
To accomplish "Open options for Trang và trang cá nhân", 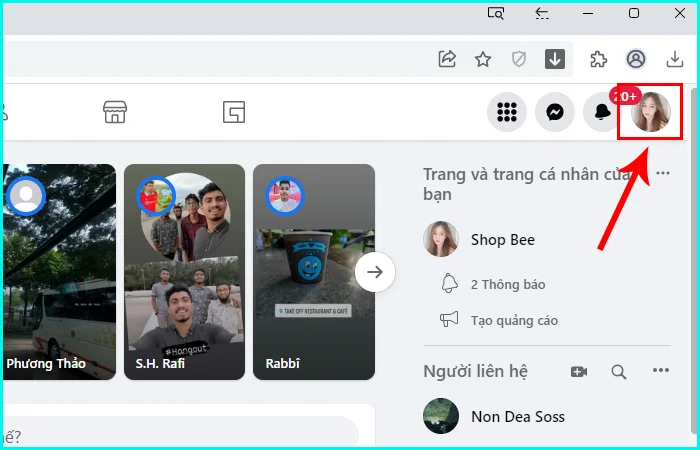I will coord(663,173).
